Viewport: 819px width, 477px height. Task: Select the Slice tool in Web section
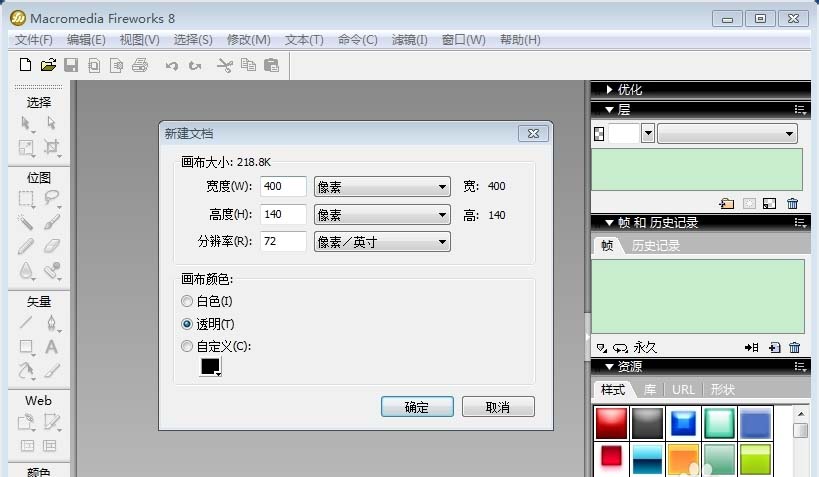[52, 422]
